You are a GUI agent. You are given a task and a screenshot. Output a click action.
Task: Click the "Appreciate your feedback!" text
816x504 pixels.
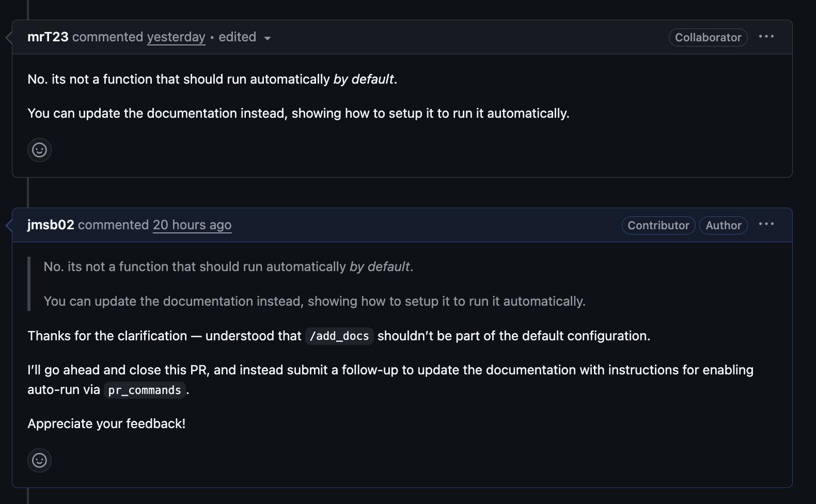(106, 424)
